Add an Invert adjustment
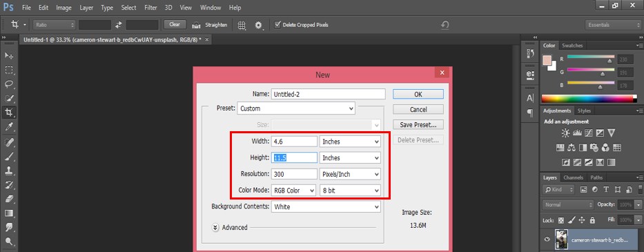644x252 pixels. pyautogui.click(x=565, y=162)
